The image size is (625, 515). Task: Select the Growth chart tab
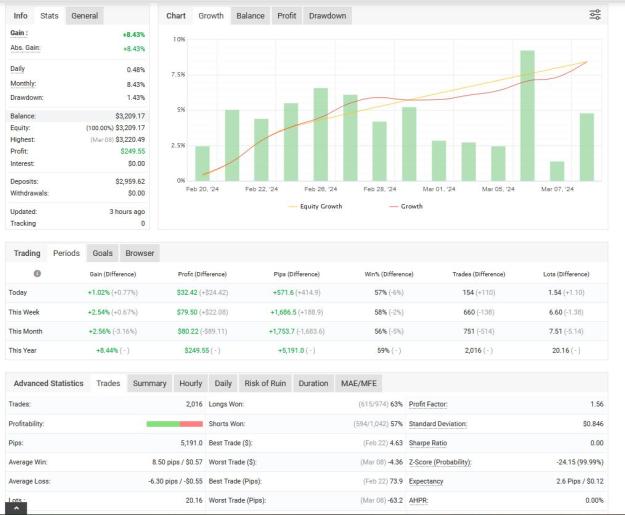[211, 16]
